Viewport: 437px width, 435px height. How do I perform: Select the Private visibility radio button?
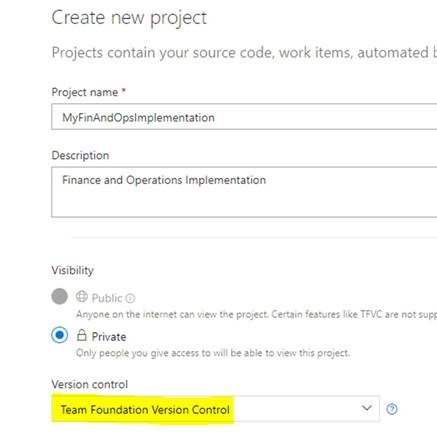60,335
